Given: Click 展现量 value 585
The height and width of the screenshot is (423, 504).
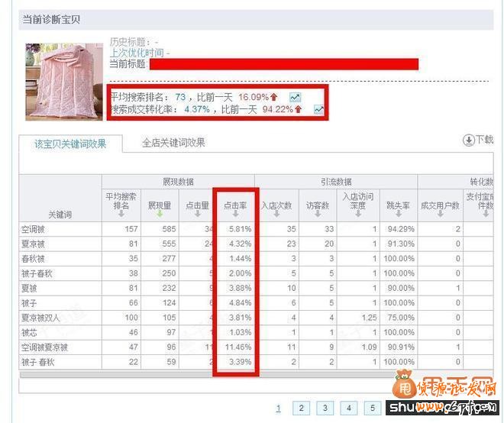Looking at the screenshot, I should coord(169,229).
